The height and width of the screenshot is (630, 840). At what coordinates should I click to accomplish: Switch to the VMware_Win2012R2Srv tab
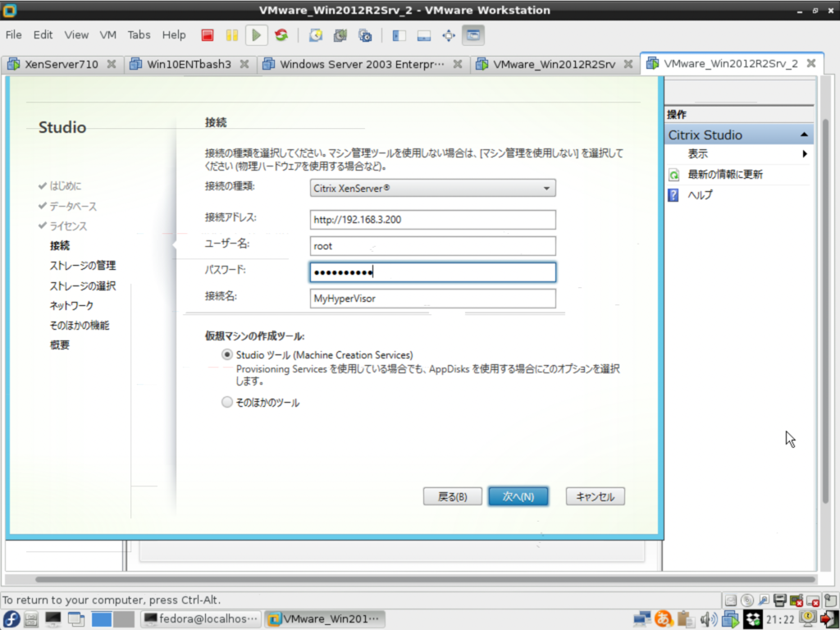554,64
